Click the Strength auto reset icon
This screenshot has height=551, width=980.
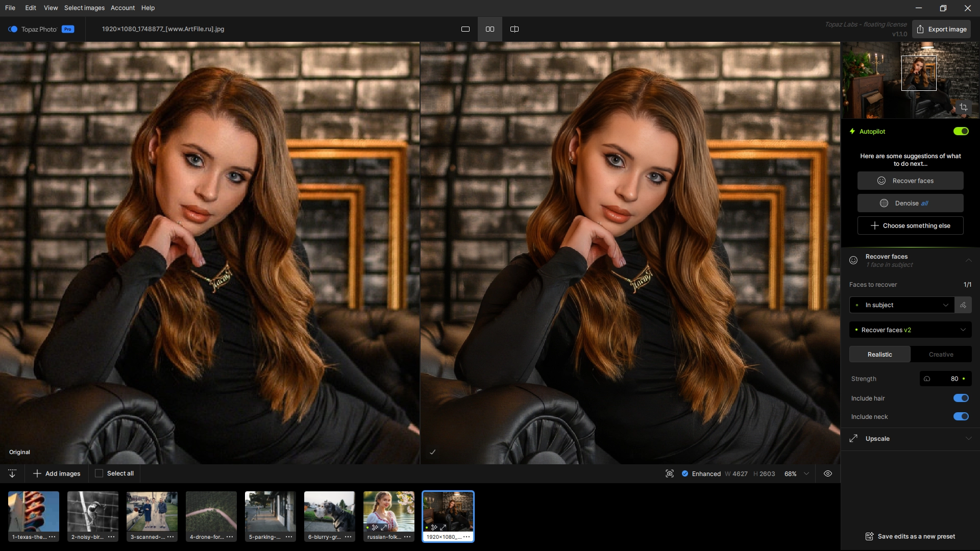point(927,379)
